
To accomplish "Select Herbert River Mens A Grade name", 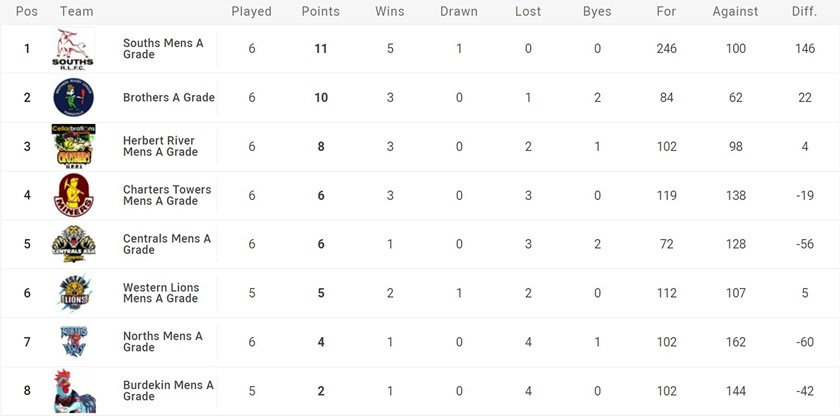I will pyautogui.click(x=161, y=146).
